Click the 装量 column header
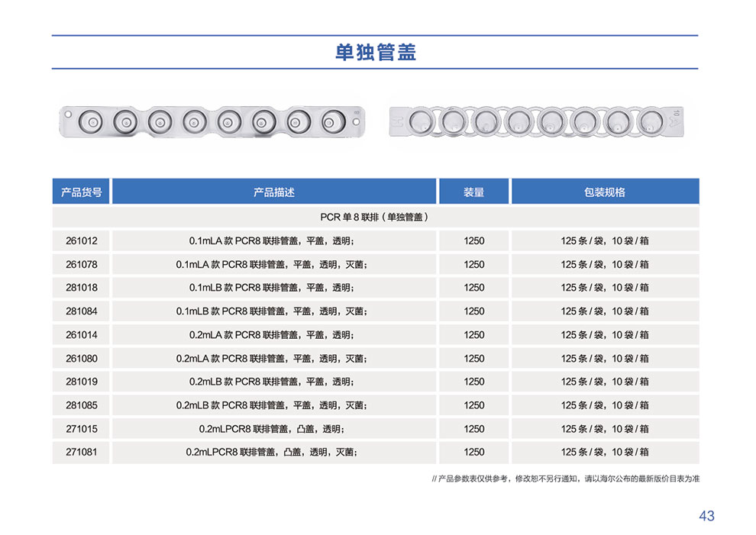 click(473, 192)
